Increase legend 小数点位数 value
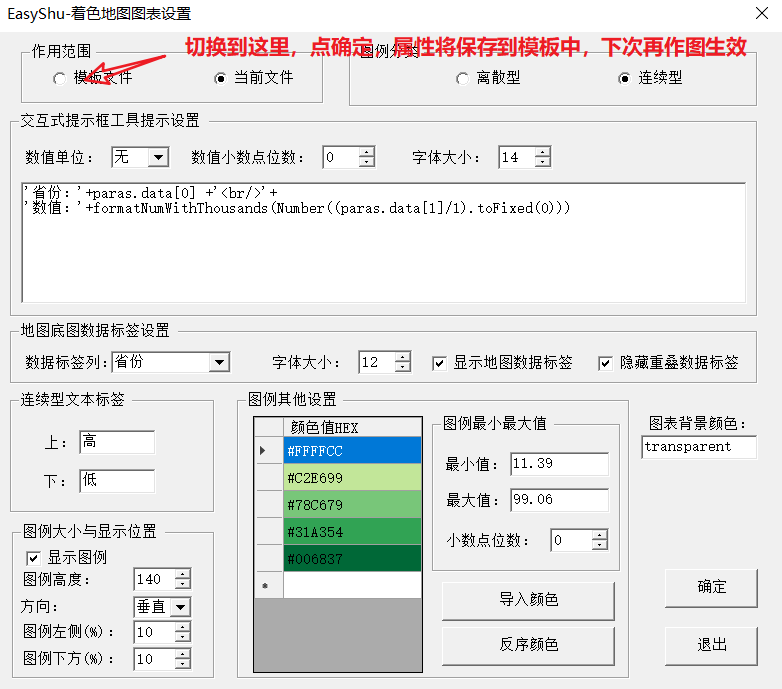The width and height of the screenshot is (782, 689). [x=600, y=535]
